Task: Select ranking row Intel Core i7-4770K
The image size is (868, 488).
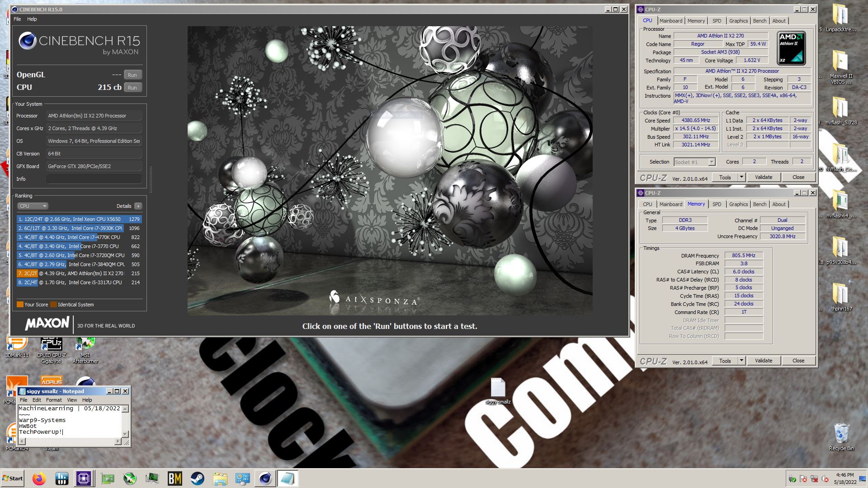Action: click(x=79, y=237)
